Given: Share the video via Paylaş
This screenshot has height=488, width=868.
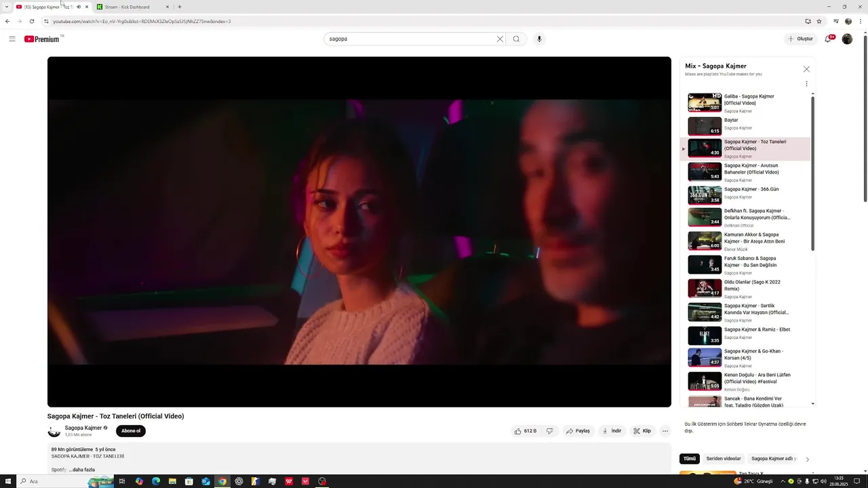Looking at the screenshot, I should 578,431.
